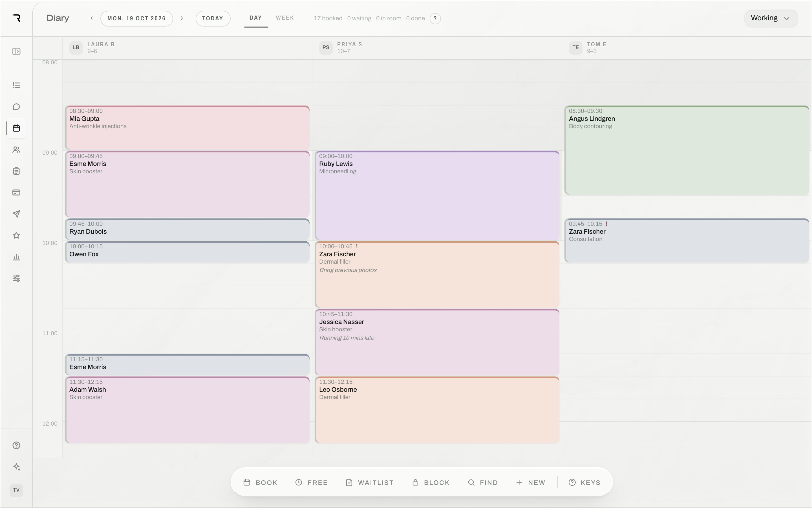
Task: Click the Block button
Action: 431,483
